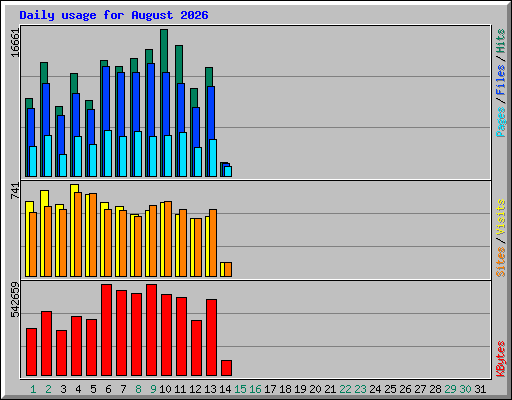Click day 24 on the x-axis
Screen dimensions: 512x400
point(375,389)
